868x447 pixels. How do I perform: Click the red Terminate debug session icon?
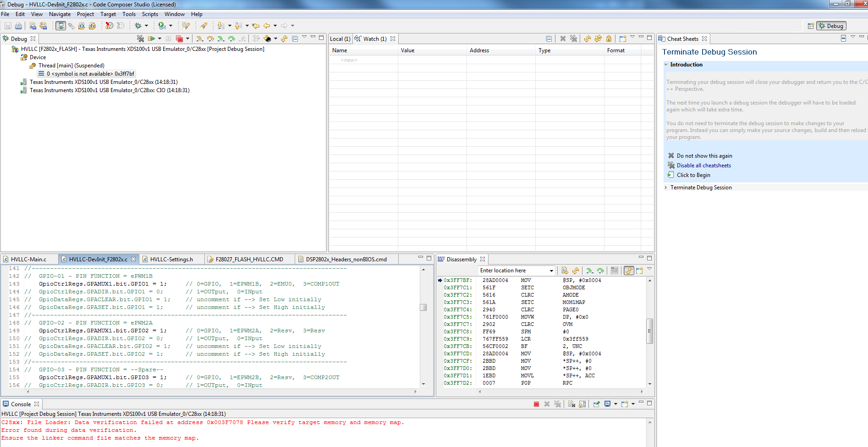coord(180,39)
